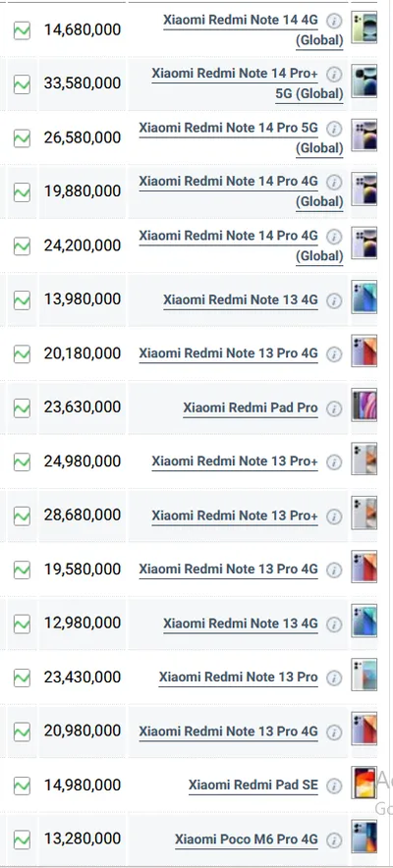This screenshot has height=868, width=393.
Task: Click the Xiaomi Redmi Pad Pro thumbnail image
Action: [x=365, y=405]
